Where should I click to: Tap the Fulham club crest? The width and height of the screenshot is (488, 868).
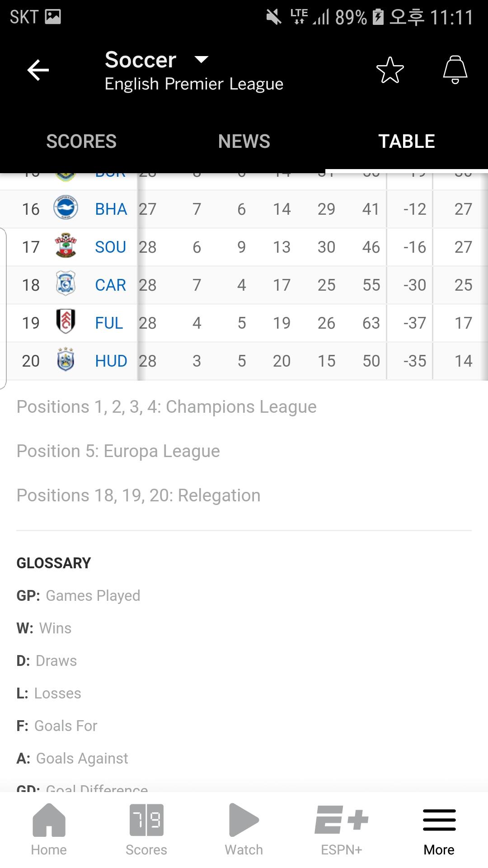pyautogui.click(x=66, y=322)
